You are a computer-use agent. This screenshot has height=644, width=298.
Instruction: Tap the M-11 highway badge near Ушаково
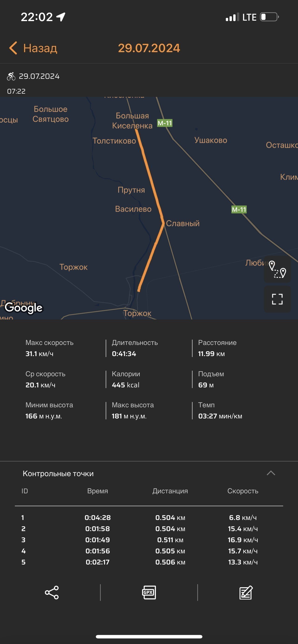(165, 123)
